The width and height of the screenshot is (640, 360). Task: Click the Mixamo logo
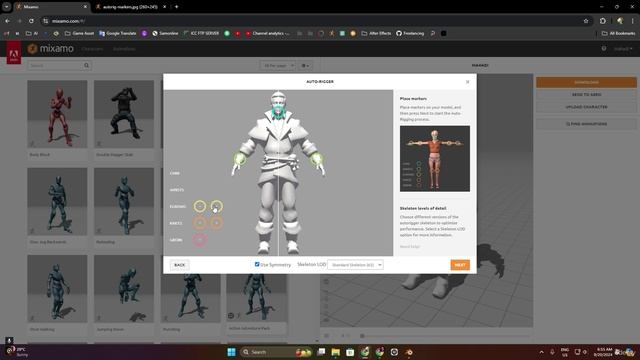click(51, 49)
